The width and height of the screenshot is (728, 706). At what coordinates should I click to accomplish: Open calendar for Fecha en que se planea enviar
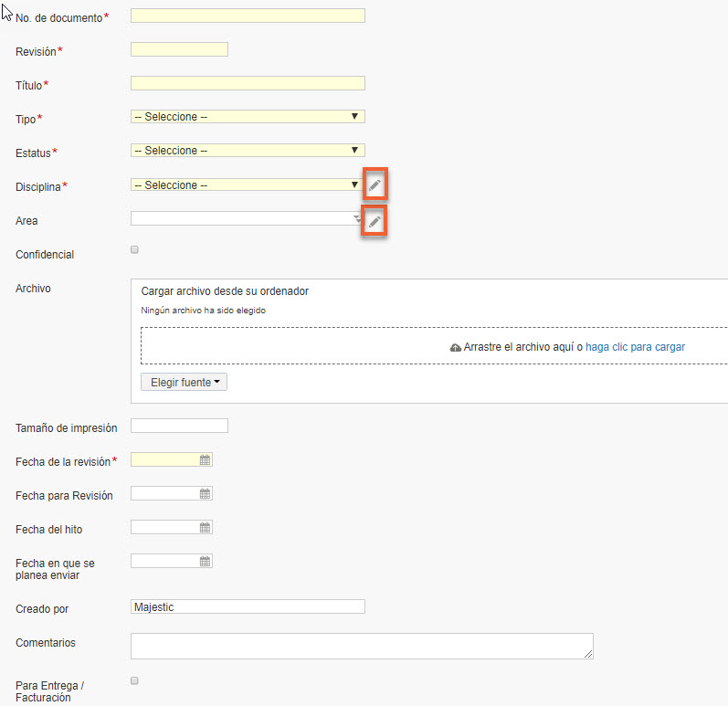tap(205, 562)
